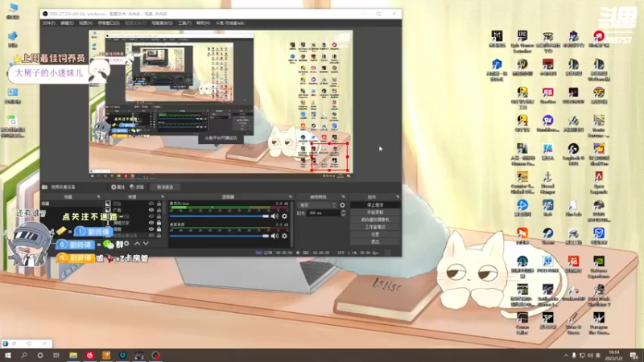Screen dimensions: 644x362
Task: Open the 工具(T) menu
Action: tap(184, 23)
